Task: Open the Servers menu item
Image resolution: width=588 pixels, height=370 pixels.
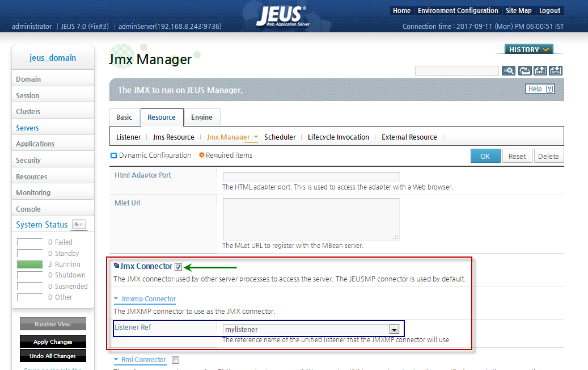Action: click(x=53, y=128)
